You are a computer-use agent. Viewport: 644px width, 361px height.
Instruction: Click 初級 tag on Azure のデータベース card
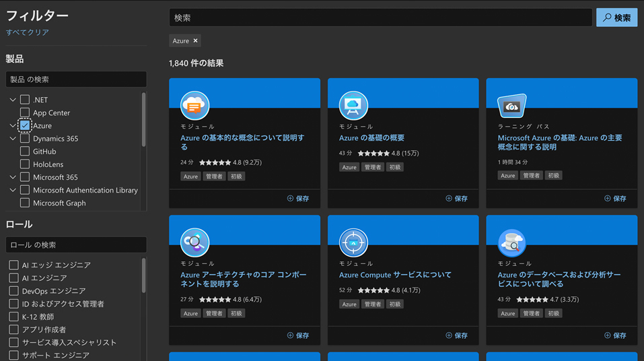click(553, 313)
